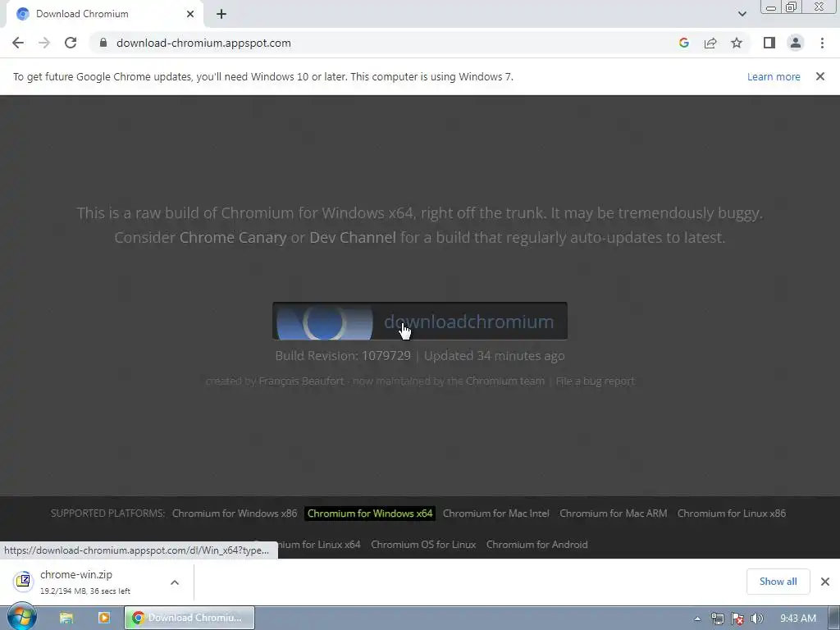Open the Windows Start menu

click(21, 618)
